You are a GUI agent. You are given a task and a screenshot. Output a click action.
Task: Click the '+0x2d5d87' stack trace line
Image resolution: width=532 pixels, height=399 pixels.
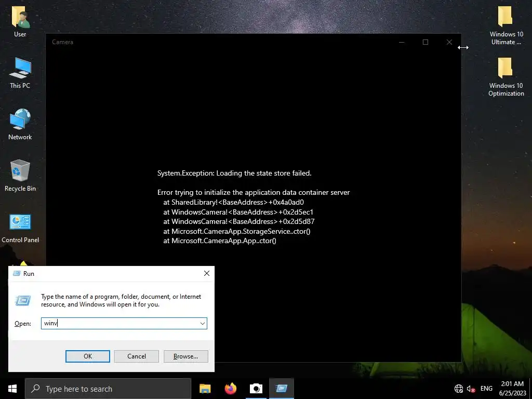tap(239, 221)
